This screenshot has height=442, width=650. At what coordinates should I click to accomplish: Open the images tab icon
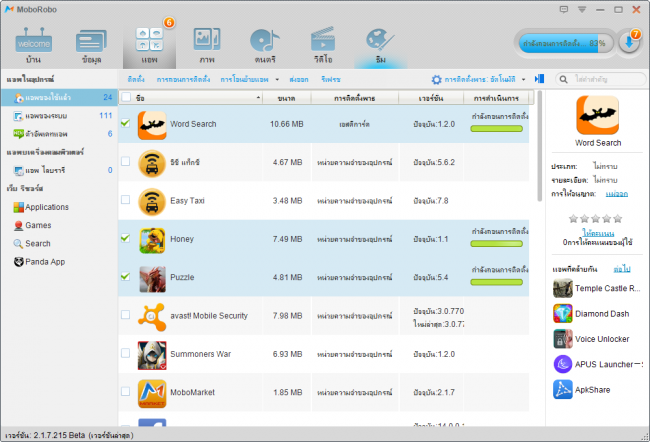(207, 40)
